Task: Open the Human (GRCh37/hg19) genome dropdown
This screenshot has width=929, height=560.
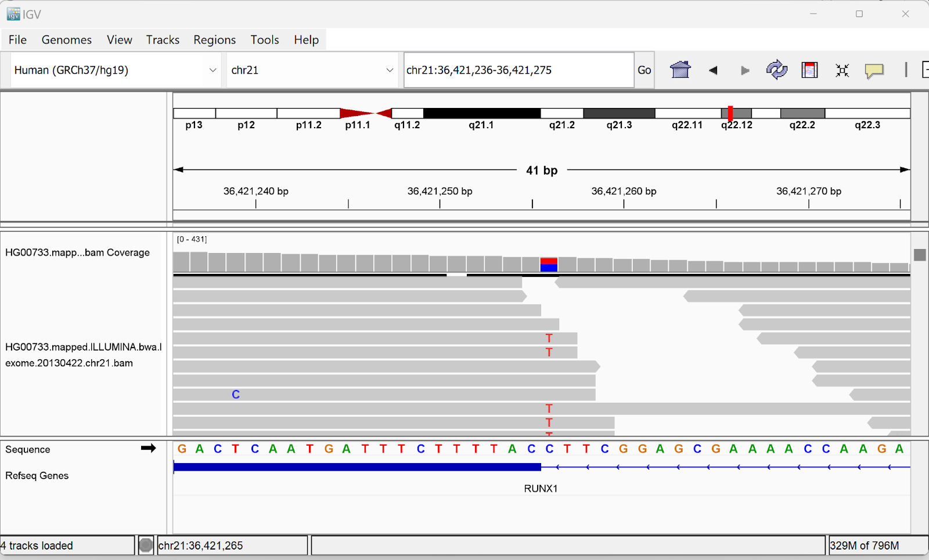Action: tap(115, 70)
